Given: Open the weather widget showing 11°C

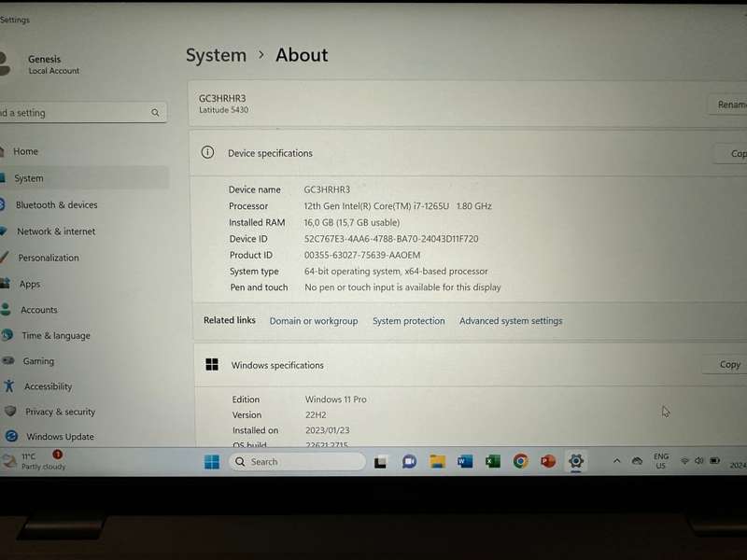Looking at the screenshot, I should (x=35, y=461).
